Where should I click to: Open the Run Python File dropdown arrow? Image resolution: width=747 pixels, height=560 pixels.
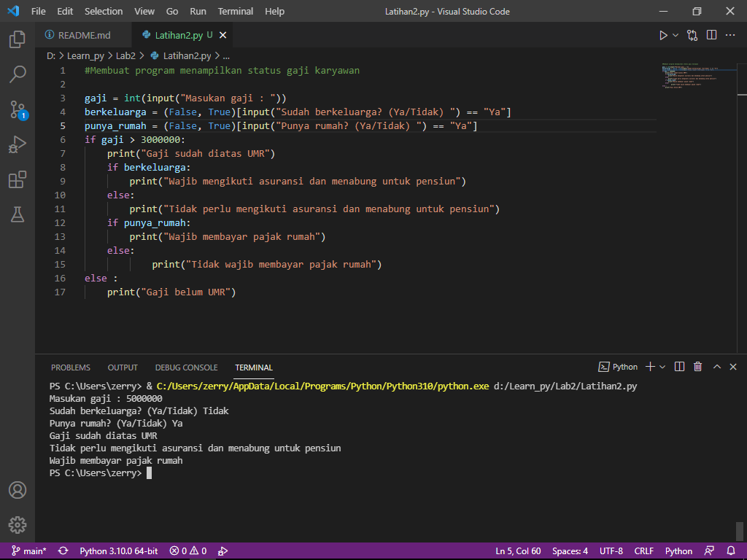675,34
